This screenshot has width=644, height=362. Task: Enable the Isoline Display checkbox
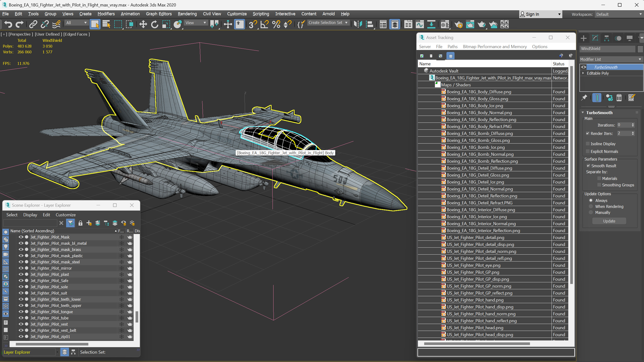click(588, 144)
